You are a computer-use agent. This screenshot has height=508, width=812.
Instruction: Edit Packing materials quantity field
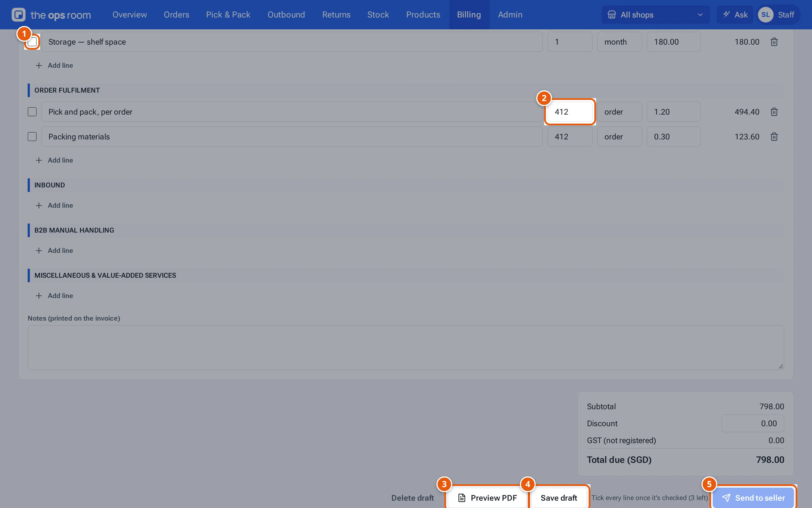570,137
